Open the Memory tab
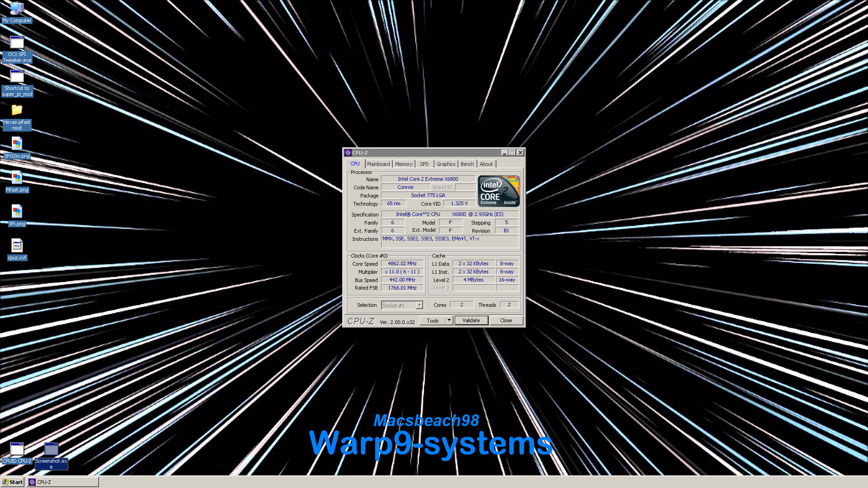Image resolution: width=868 pixels, height=488 pixels. click(x=404, y=164)
